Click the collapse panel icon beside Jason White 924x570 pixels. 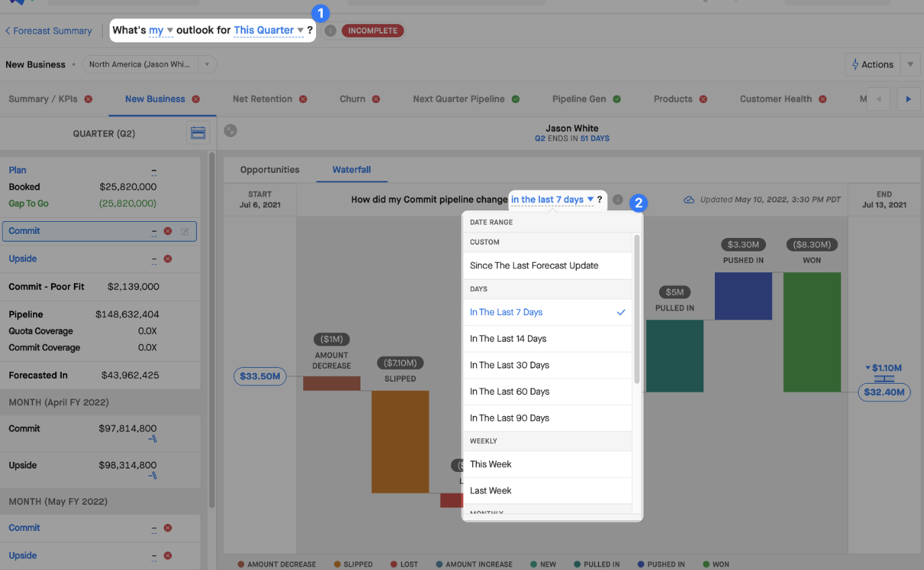230,130
